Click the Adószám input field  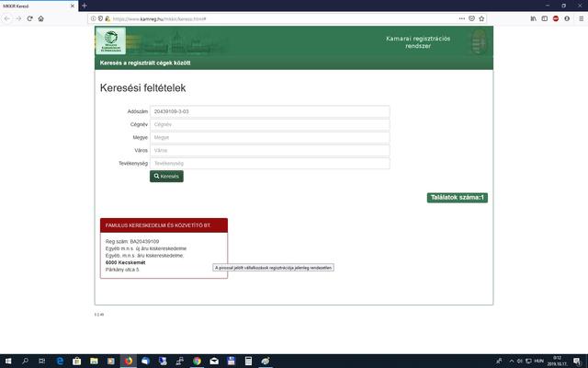coord(269,111)
